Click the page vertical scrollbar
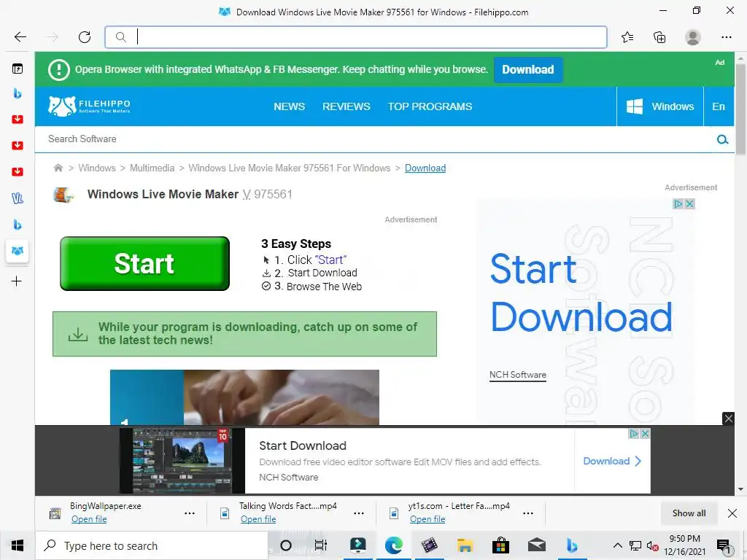747x560 pixels. (x=740, y=109)
